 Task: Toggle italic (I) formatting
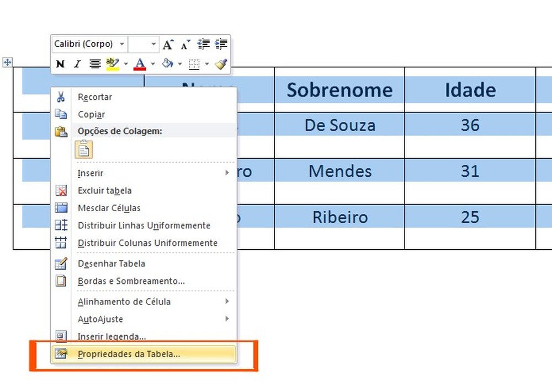[77, 64]
